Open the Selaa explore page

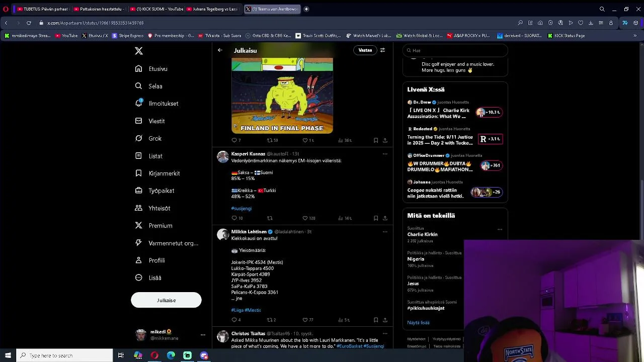click(x=149, y=86)
